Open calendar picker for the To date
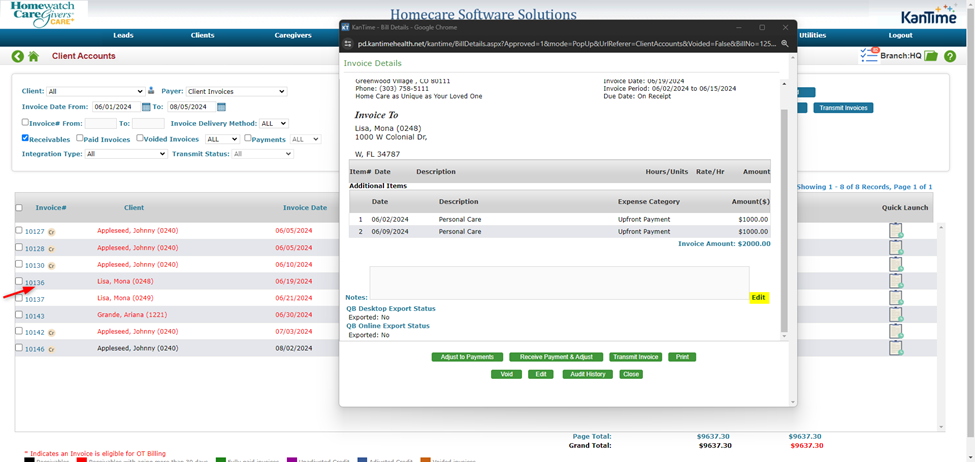The width and height of the screenshot is (975, 462). (x=221, y=107)
